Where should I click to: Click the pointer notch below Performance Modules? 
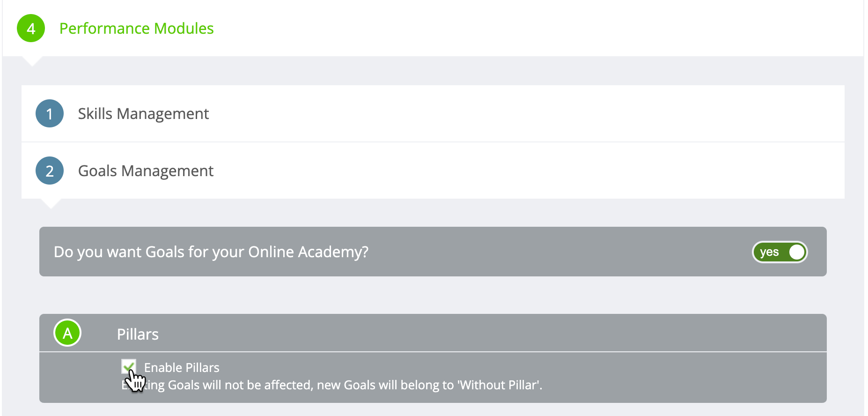click(x=32, y=61)
